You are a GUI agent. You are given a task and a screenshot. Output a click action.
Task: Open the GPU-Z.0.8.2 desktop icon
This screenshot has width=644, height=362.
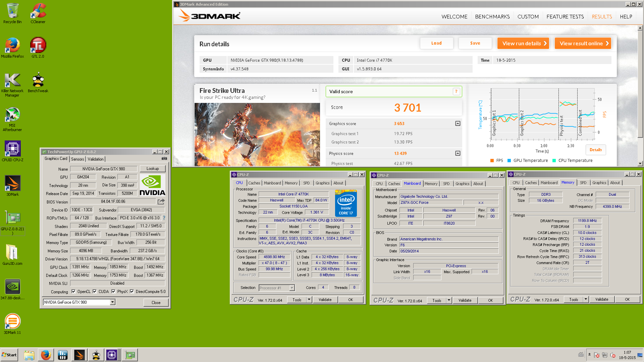pos(12,222)
